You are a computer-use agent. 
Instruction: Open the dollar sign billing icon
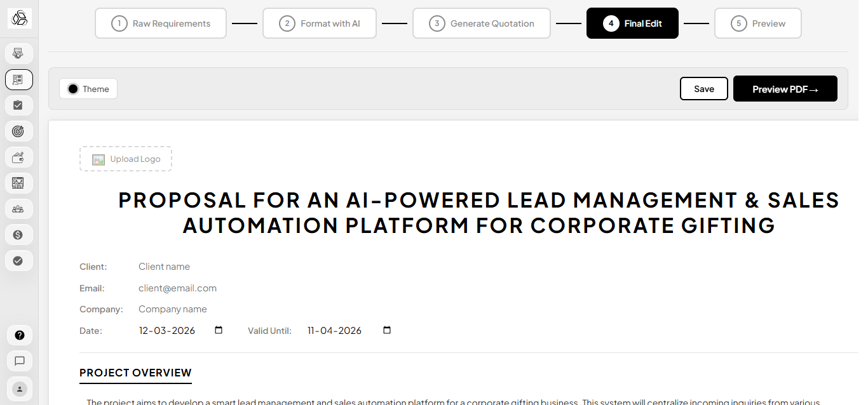click(x=18, y=235)
